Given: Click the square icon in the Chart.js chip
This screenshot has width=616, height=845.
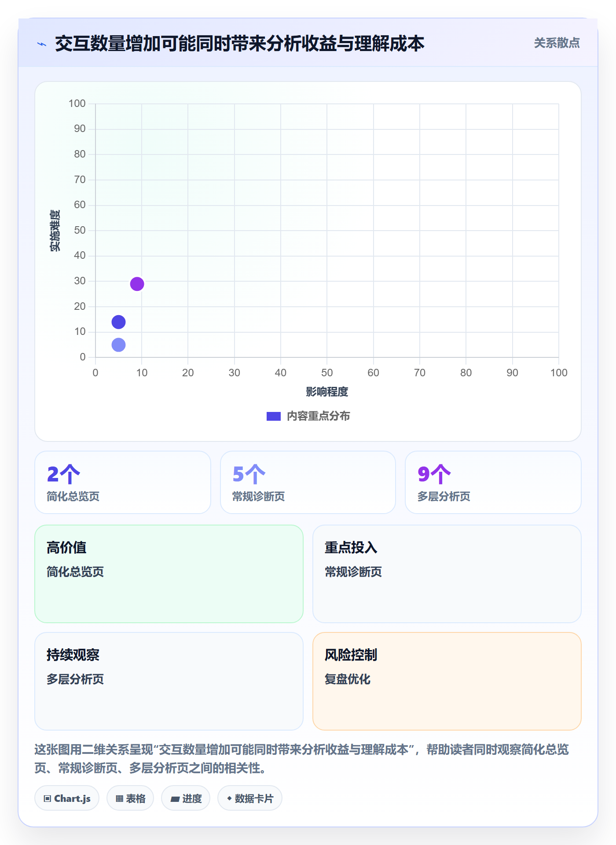Looking at the screenshot, I should 48,798.
